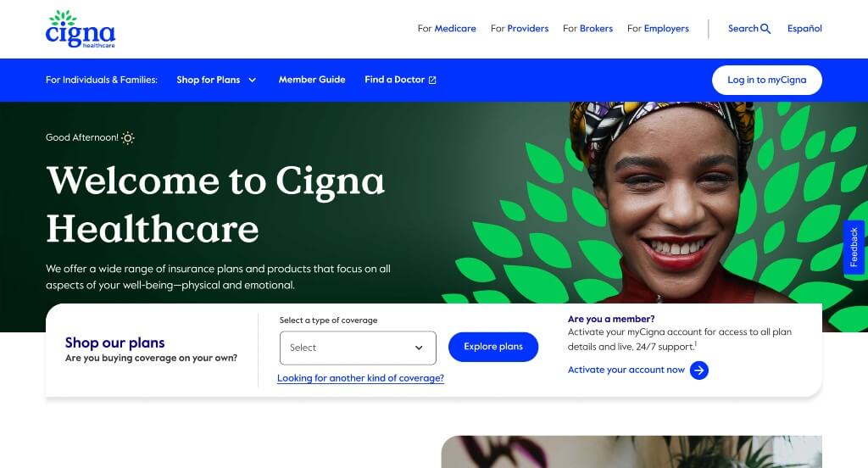Screen dimensions: 868x468
Task: Click the Explore plans button
Action: coord(493,347)
